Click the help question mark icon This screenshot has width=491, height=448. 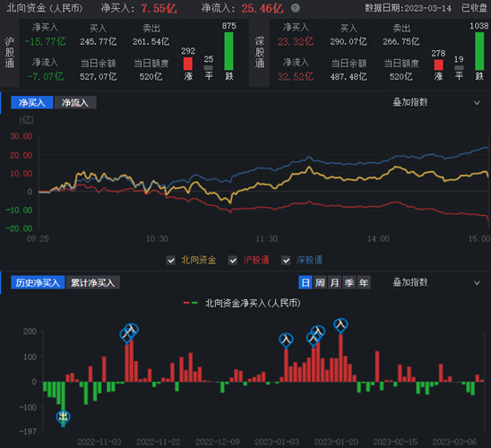[295, 8]
